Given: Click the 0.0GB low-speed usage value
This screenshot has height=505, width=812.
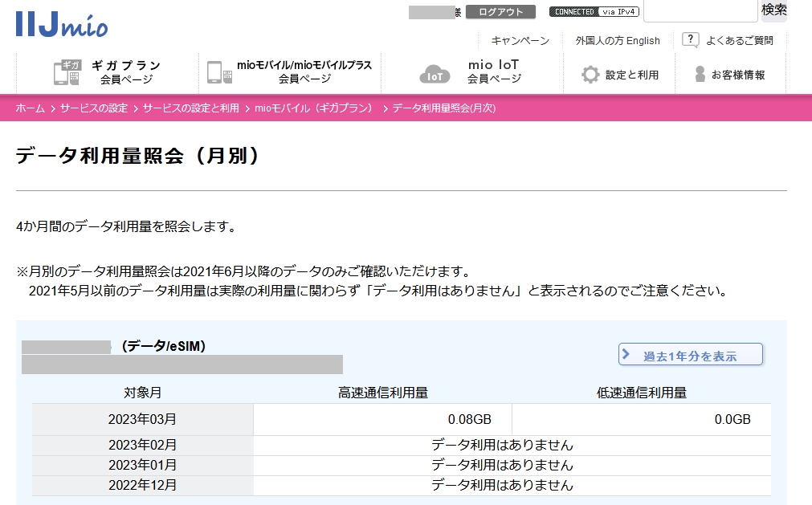Looking at the screenshot, I should [732, 419].
